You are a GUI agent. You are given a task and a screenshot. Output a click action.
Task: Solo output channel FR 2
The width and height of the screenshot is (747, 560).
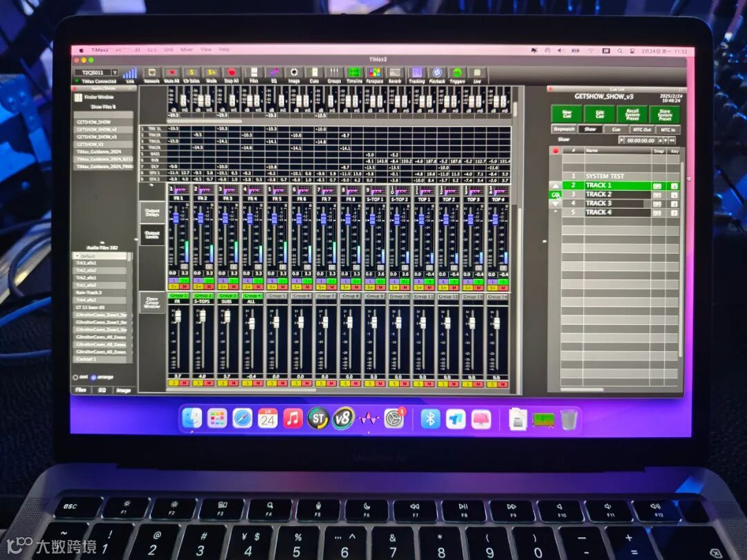198,287
